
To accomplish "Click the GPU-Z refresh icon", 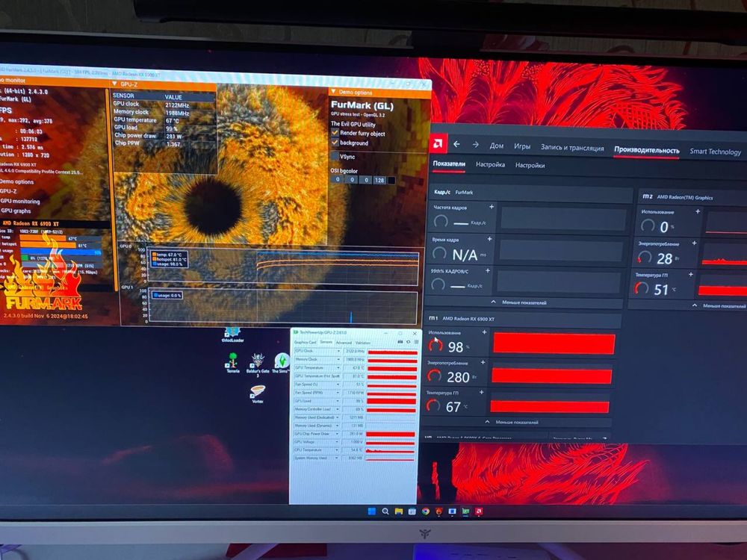I will 409,342.
